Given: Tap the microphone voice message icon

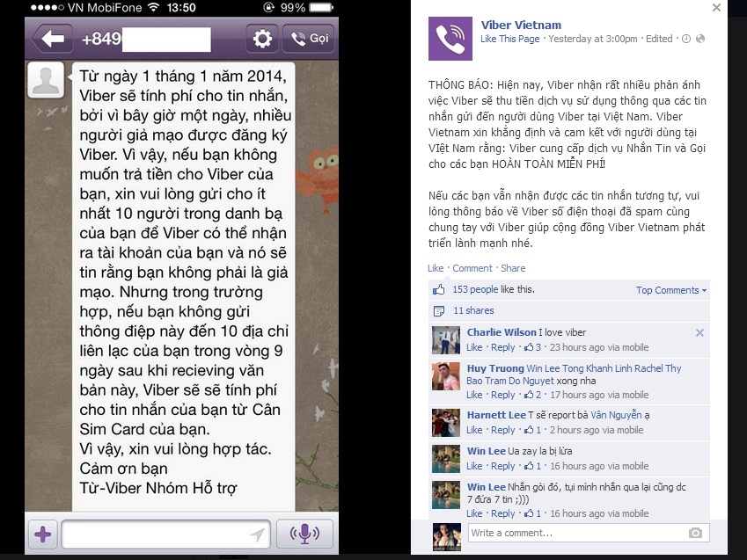Looking at the screenshot, I should click(304, 534).
